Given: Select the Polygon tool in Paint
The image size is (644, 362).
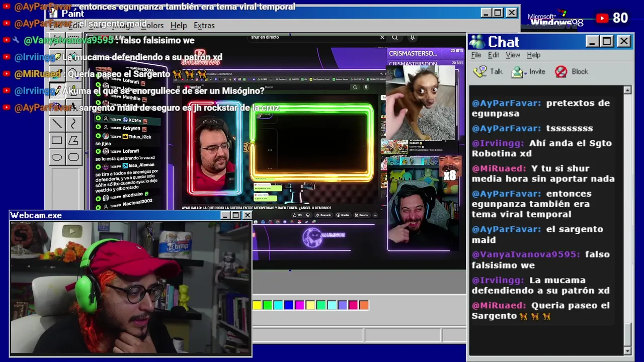Looking at the screenshot, I should click(x=73, y=141).
